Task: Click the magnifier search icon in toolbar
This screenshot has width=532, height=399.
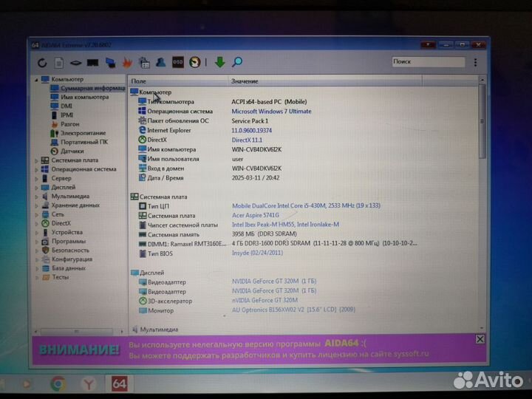Action: (x=237, y=63)
